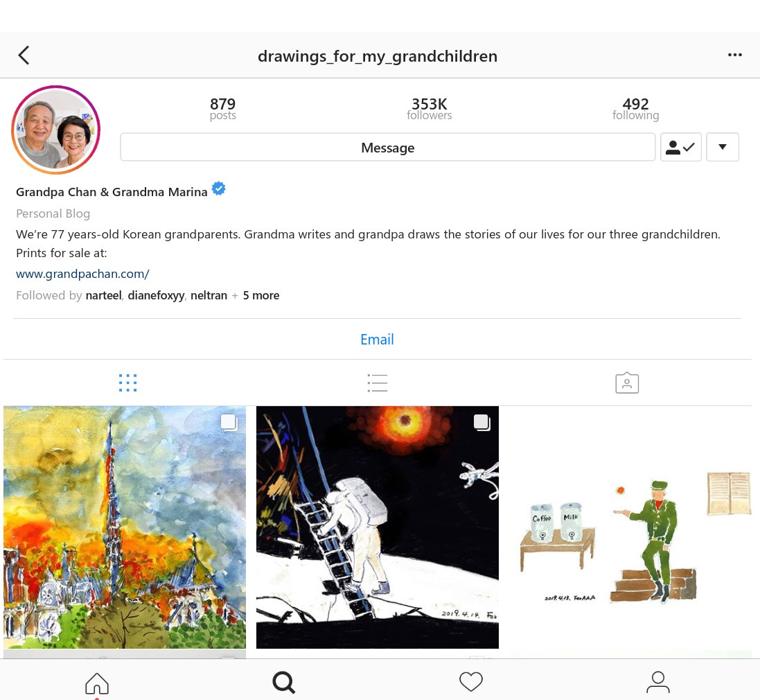Toggle the following status person-check button

tap(680, 147)
